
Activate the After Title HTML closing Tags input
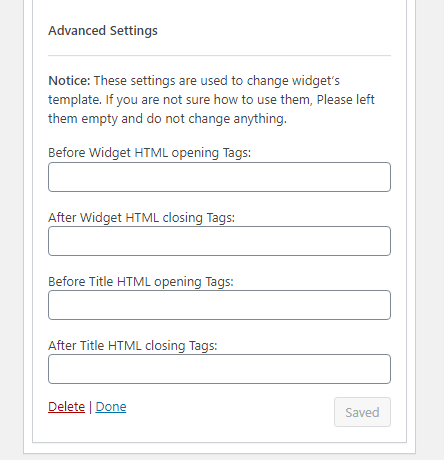pos(219,369)
